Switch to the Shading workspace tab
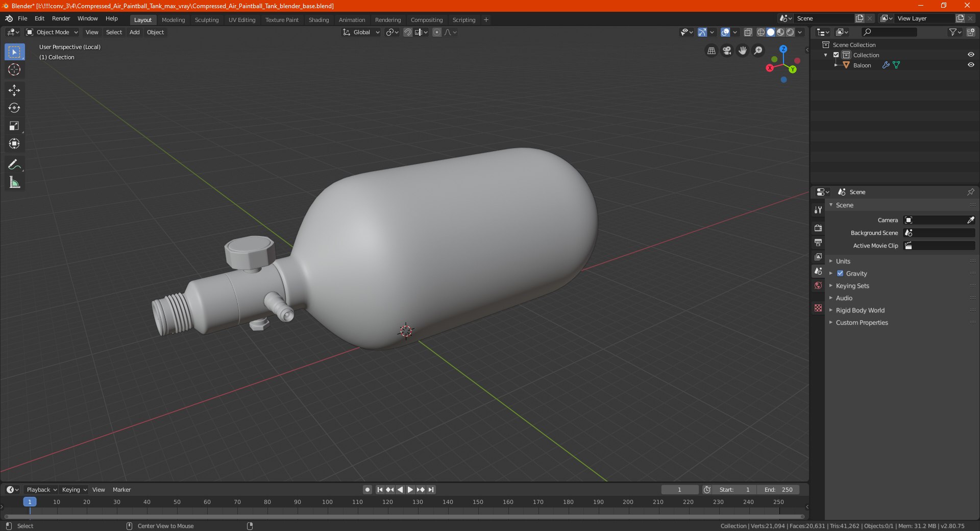980x531 pixels. (318, 20)
